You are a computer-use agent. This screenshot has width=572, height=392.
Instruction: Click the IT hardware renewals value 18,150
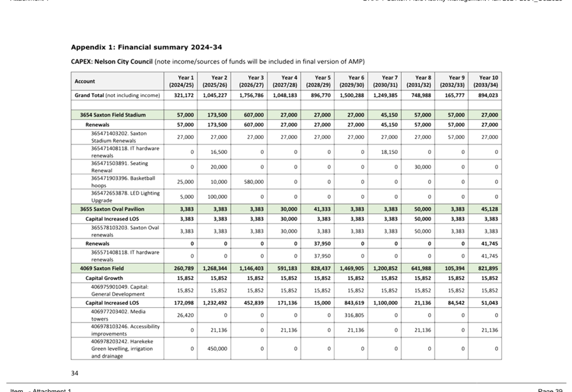tap(389, 152)
